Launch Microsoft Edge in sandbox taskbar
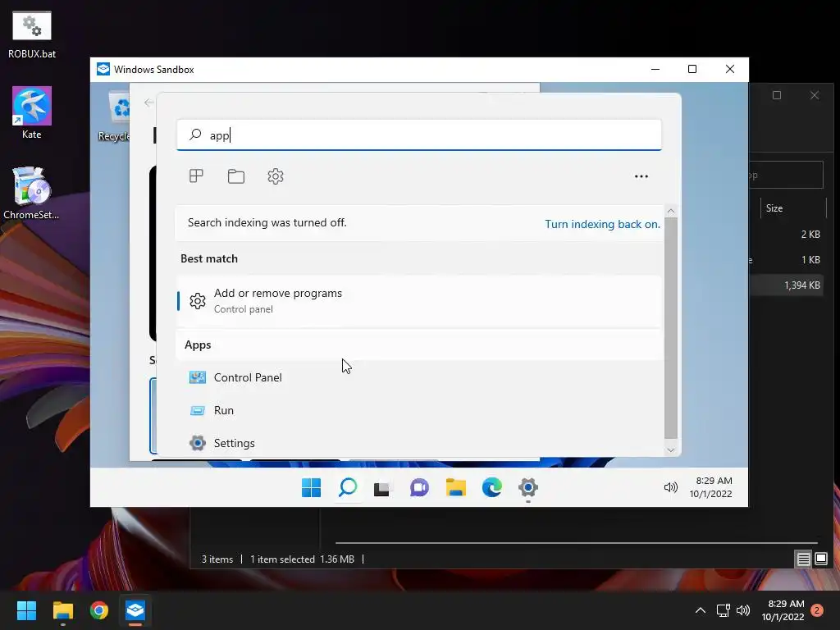This screenshot has height=630, width=840. [x=492, y=487]
